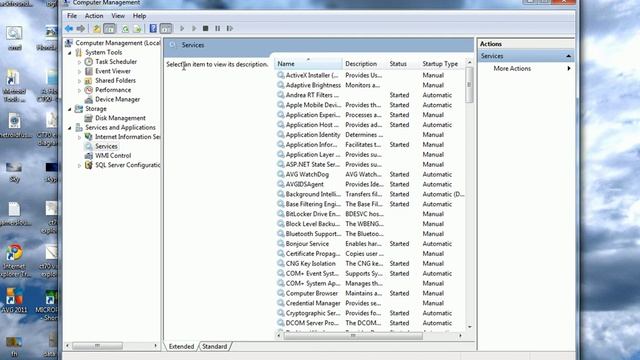The height and width of the screenshot is (360, 640).
Task: Select WMI Control in the tree
Action: pyautogui.click(x=113, y=156)
